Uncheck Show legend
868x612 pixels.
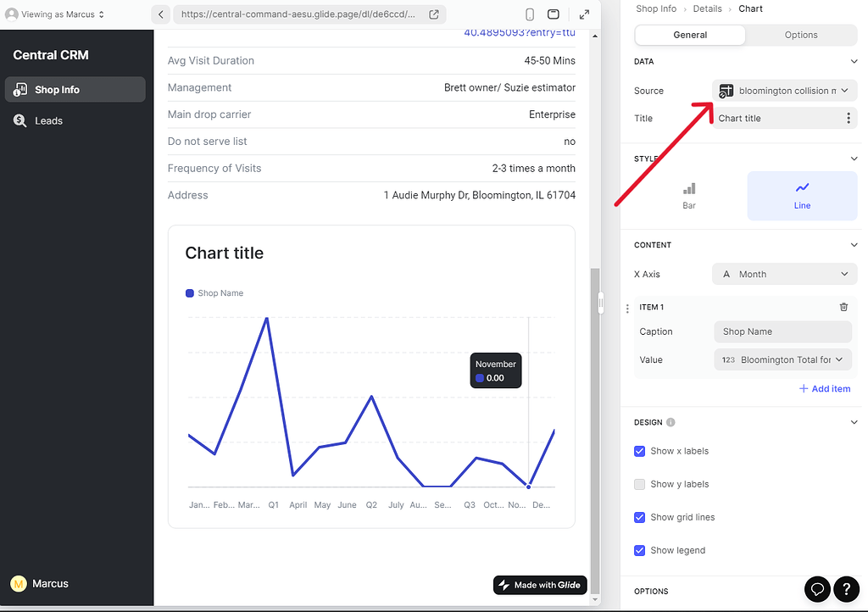coord(639,550)
